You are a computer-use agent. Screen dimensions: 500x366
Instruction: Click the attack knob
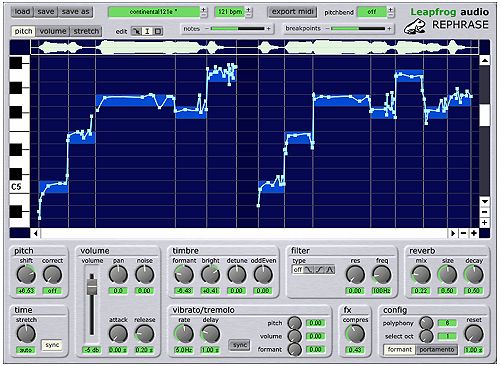point(118,334)
